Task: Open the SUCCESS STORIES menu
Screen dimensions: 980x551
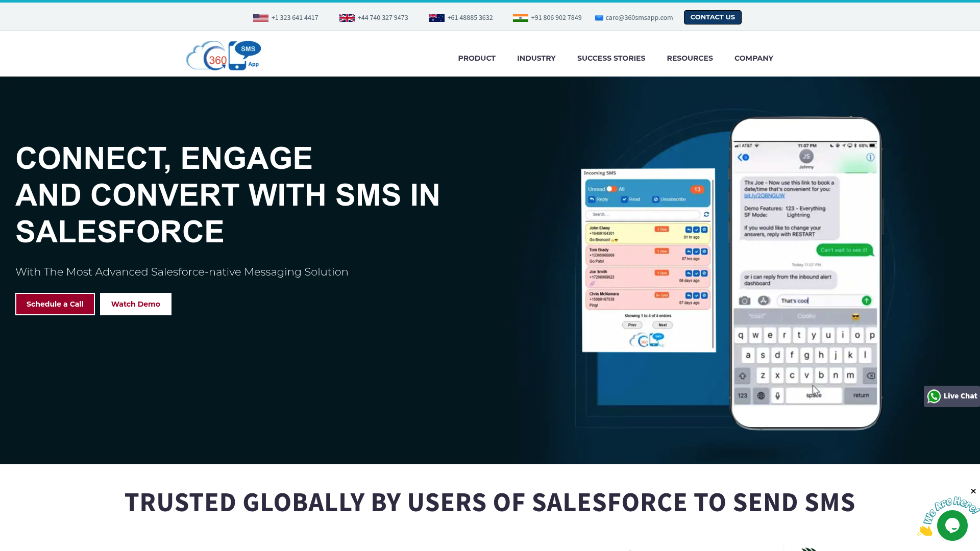Action: pos(611,58)
